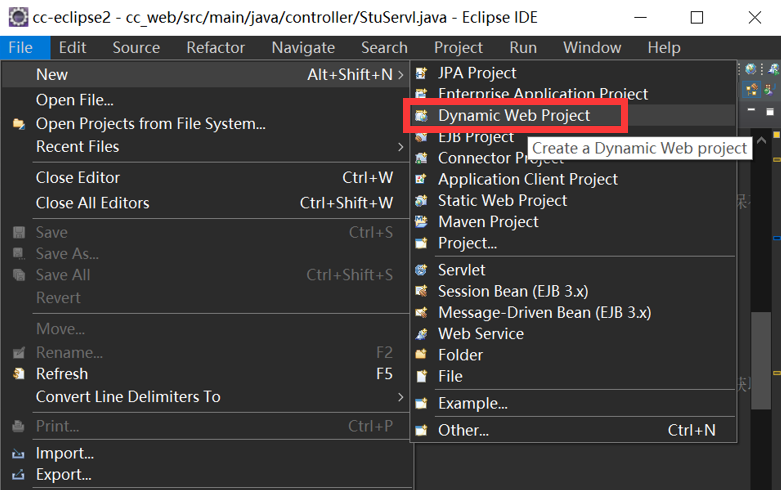This screenshot has height=490, width=781.
Task: Click the Import icon in File menu
Action: pos(18,453)
